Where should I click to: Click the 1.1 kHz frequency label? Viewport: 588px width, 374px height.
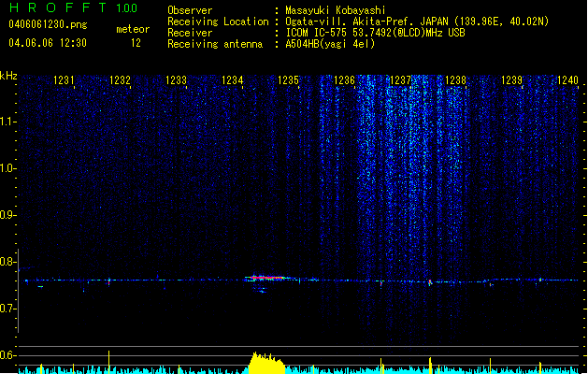click(x=7, y=122)
